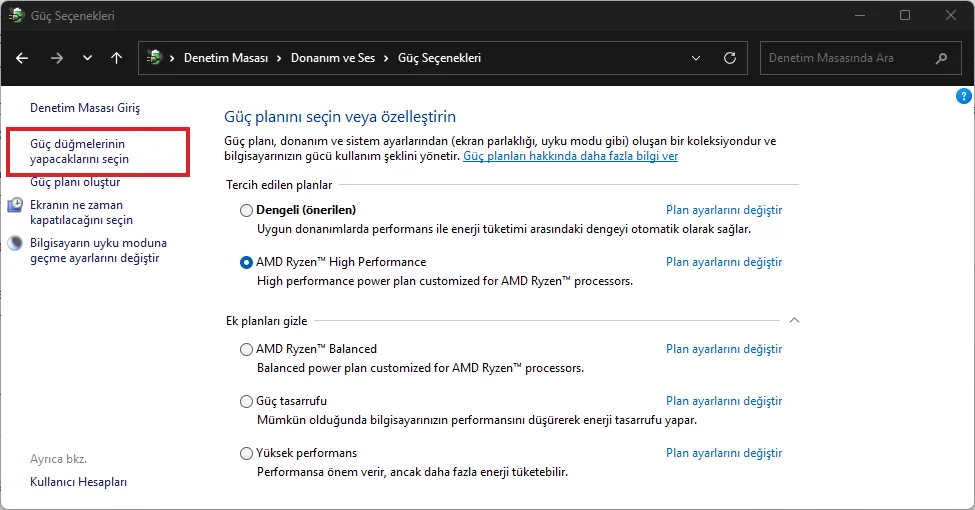This screenshot has height=510, width=975.
Task: Collapse the Ek planları gizle section arrow
Action: click(794, 320)
